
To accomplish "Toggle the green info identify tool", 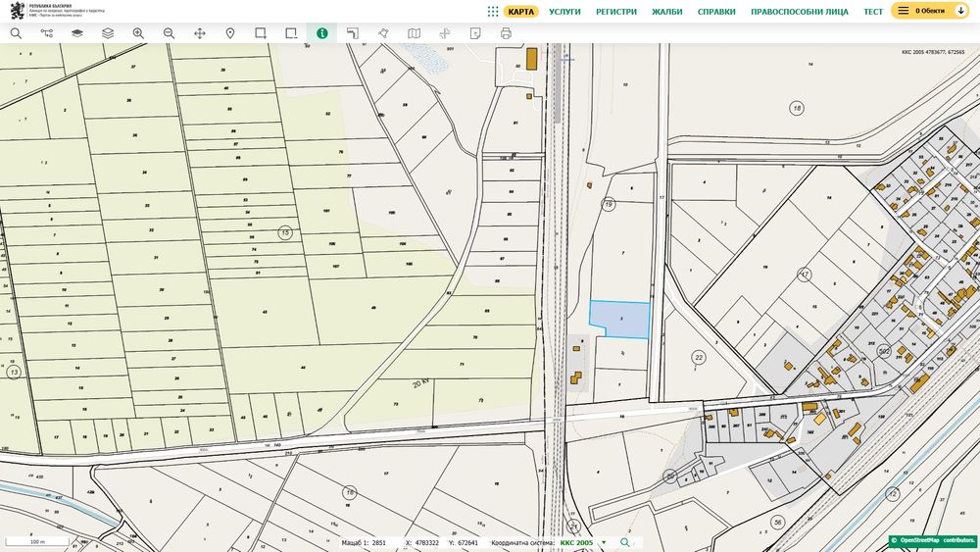I will click(322, 33).
